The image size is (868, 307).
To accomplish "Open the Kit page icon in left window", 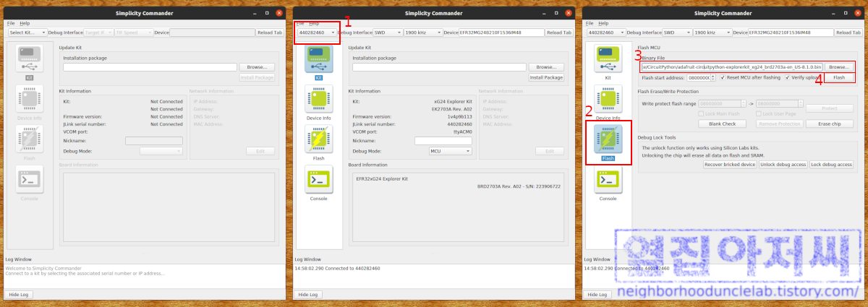I will [x=30, y=59].
